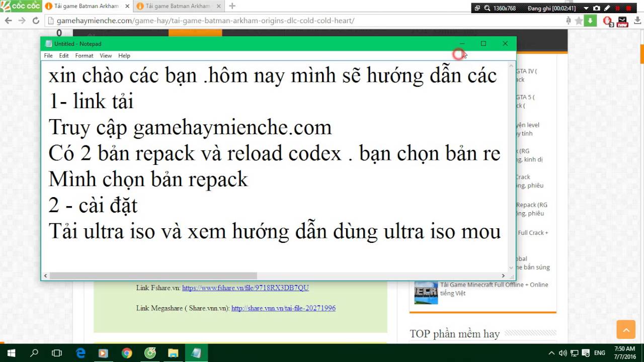Click orange scroll-to-top button

[626, 330]
